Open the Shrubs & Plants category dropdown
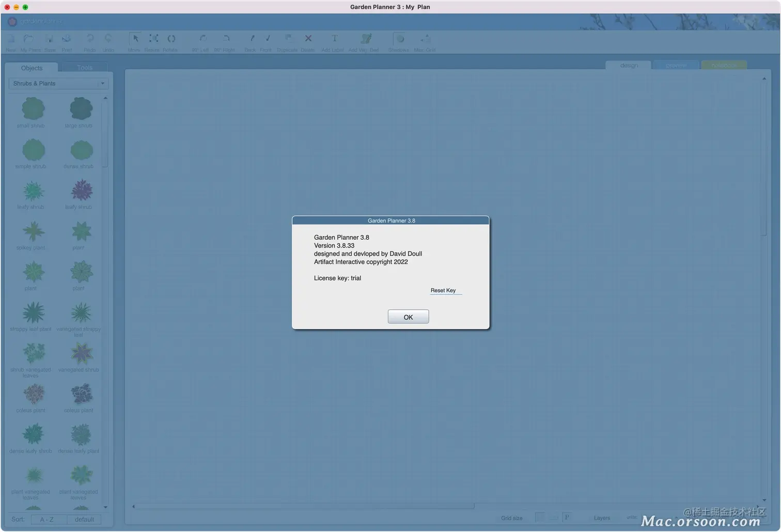Screen dimensions: 781x532 (x=58, y=83)
